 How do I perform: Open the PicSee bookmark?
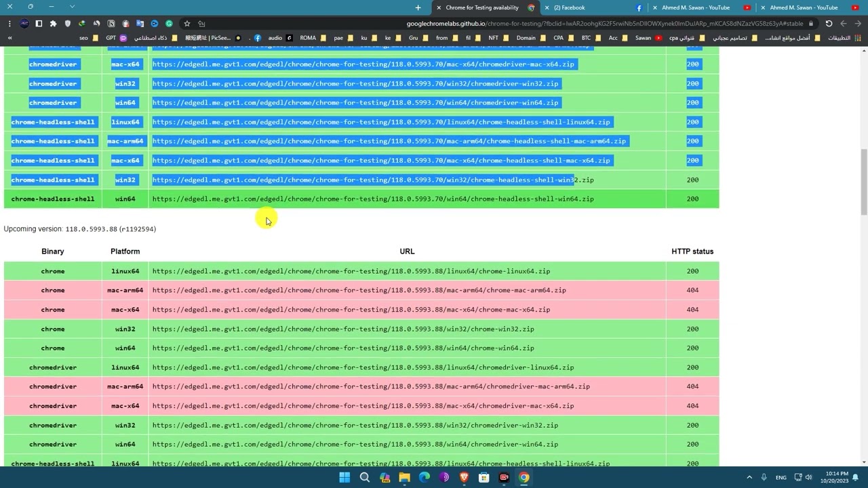click(214, 38)
